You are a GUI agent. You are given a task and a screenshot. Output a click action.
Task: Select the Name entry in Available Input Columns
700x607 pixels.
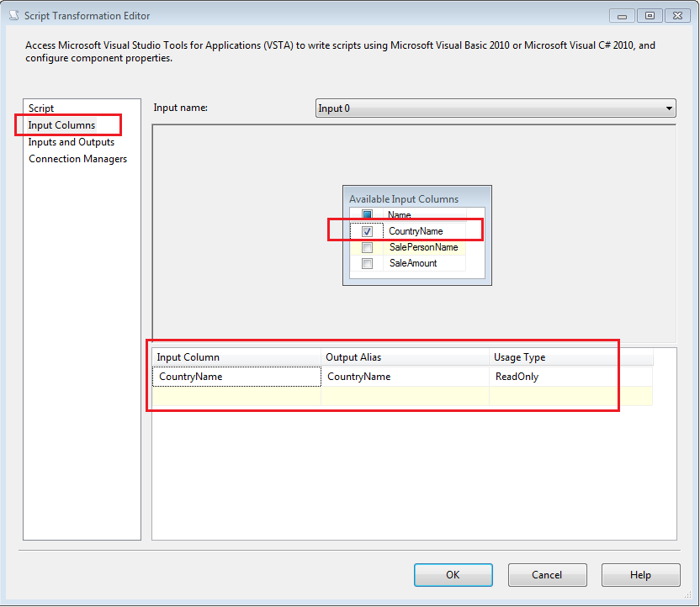coord(400,215)
